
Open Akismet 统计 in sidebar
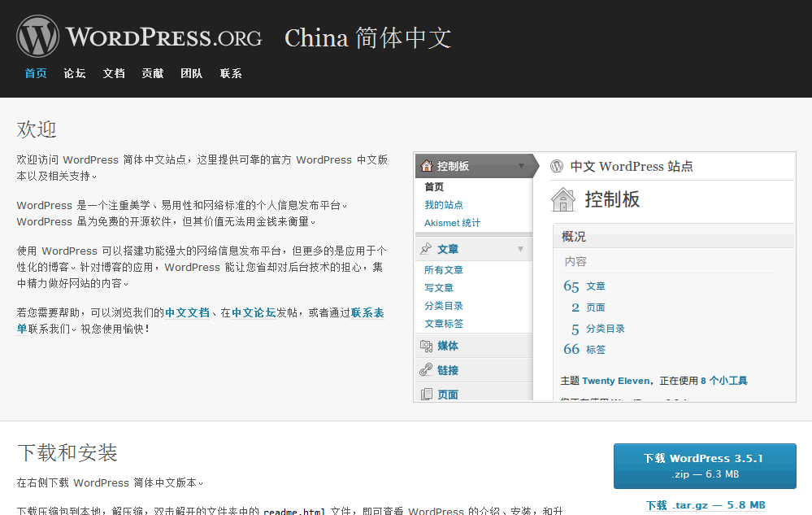[452, 223]
